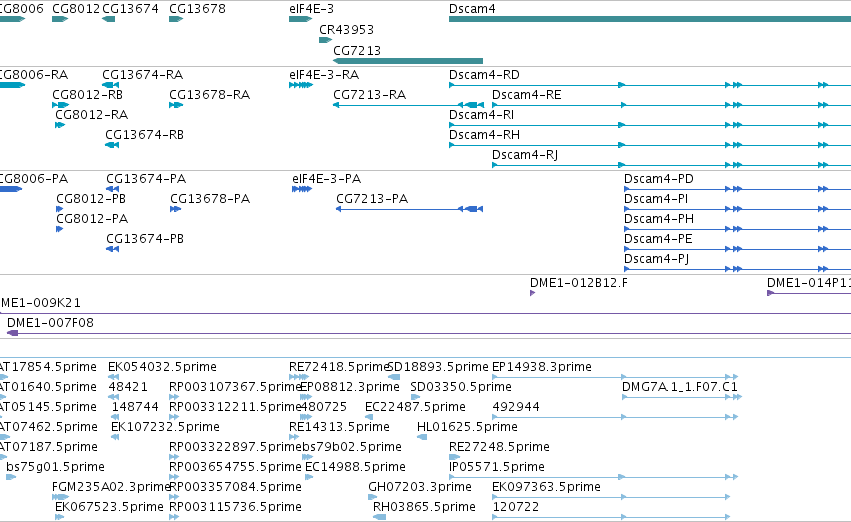Click the CG7213-RA transcript line
Screen dimensions: 851x522
tap(408, 105)
